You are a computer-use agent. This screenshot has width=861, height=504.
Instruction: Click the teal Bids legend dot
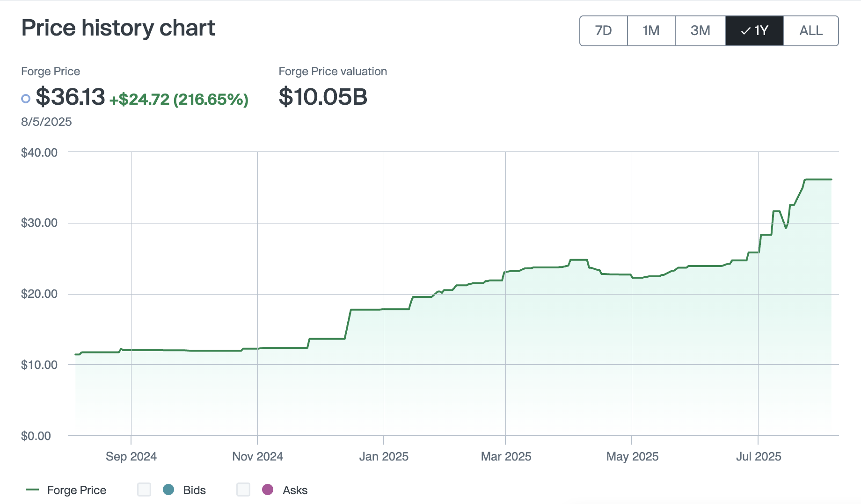(x=168, y=490)
